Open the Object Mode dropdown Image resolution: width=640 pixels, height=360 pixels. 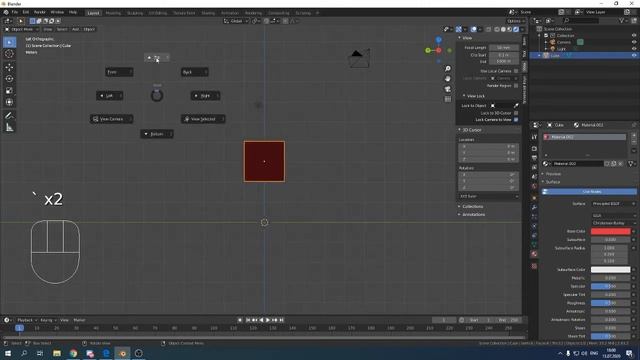[22, 29]
